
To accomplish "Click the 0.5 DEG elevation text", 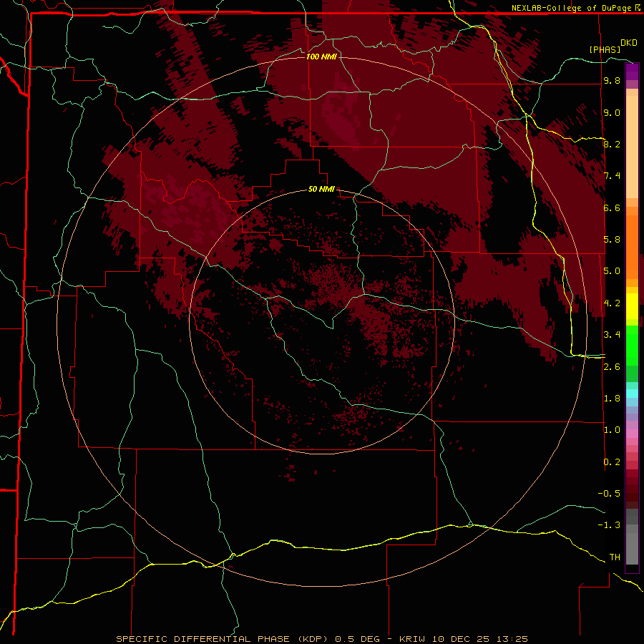I will 357,639.
